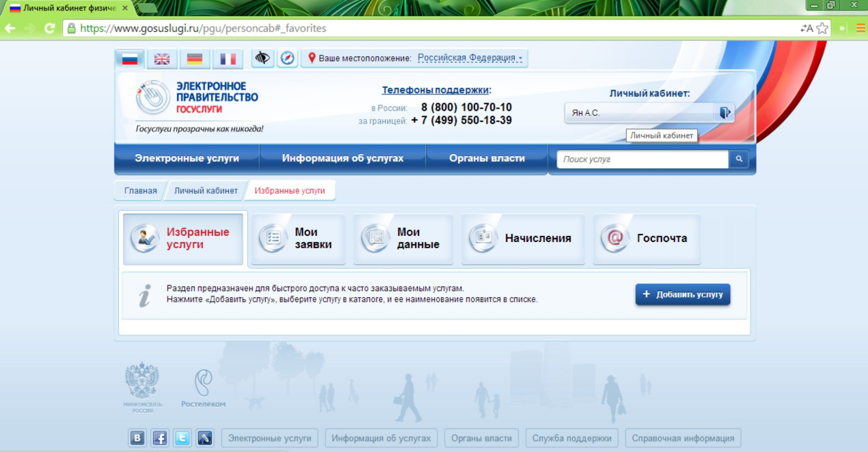Open the Facebook social icon
The width and height of the screenshot is (868, 452).
tap(160, 438)
